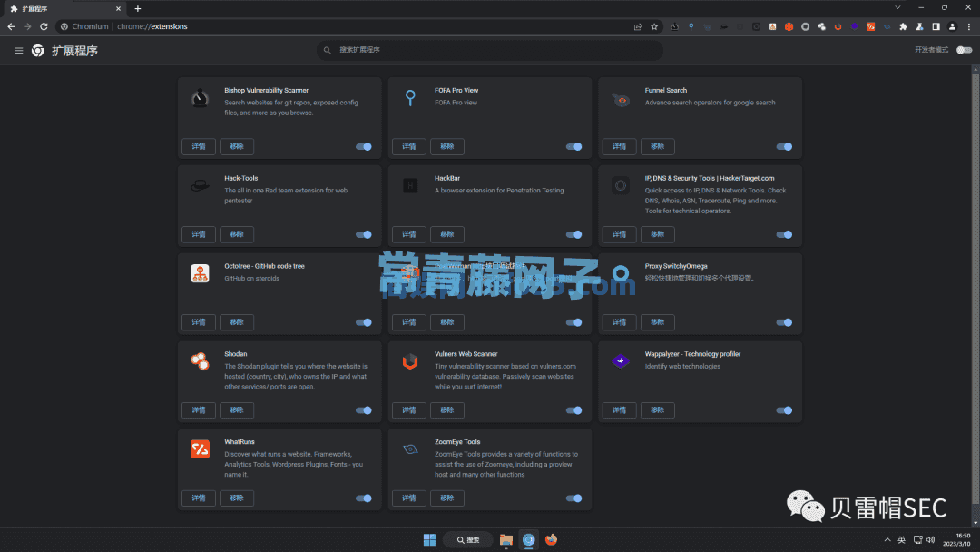This screenshot has width=980, height=552.
Task: Click the HackerTarget icon in the browser toolbar
Action: coord(756,27)
